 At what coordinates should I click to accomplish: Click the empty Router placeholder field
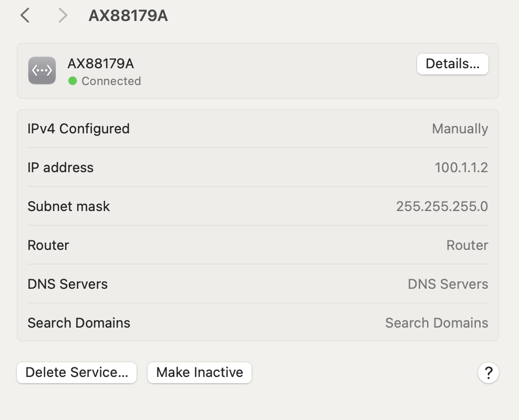point(467,245)
